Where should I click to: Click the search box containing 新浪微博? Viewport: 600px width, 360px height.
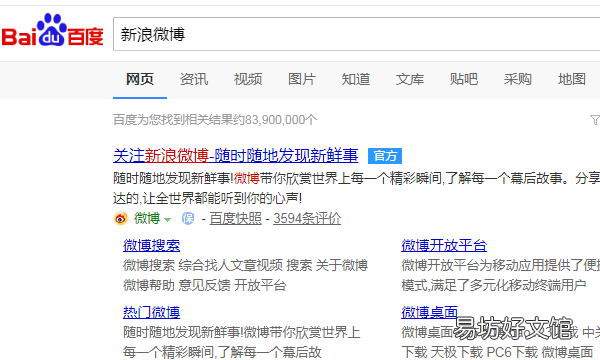tap(357, 34)
